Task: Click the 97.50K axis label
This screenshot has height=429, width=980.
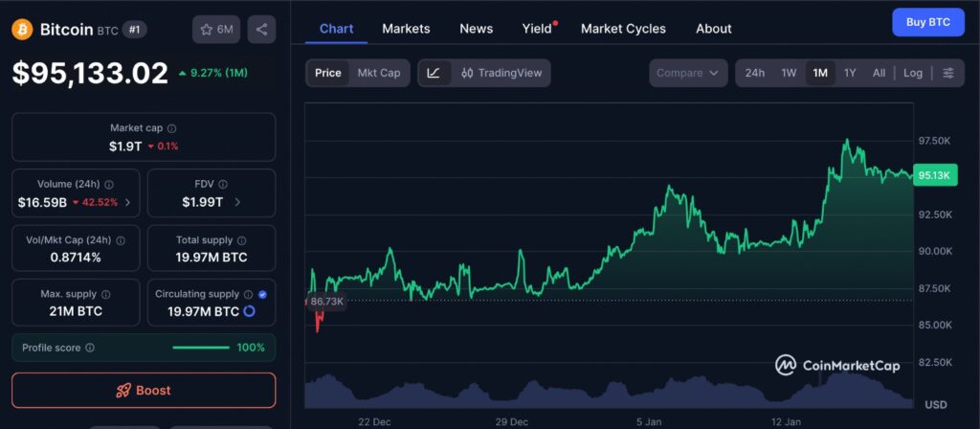Action: coord(934,142)
